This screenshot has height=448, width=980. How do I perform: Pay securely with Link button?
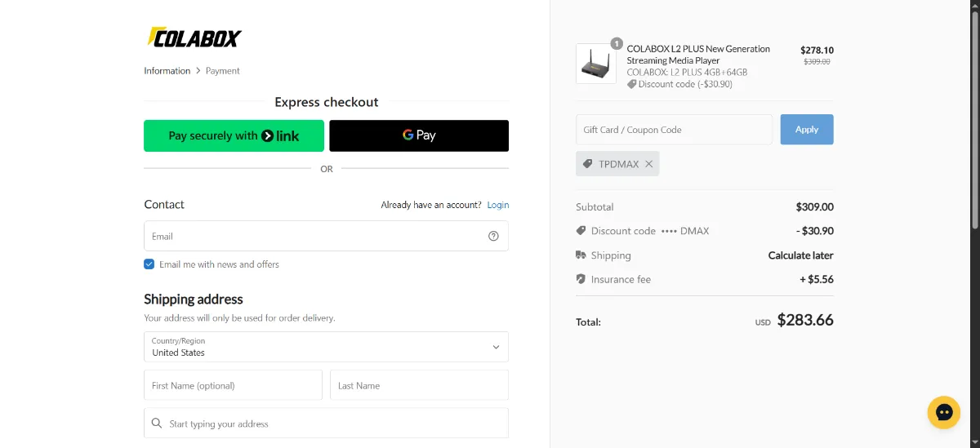coord(234,135)
